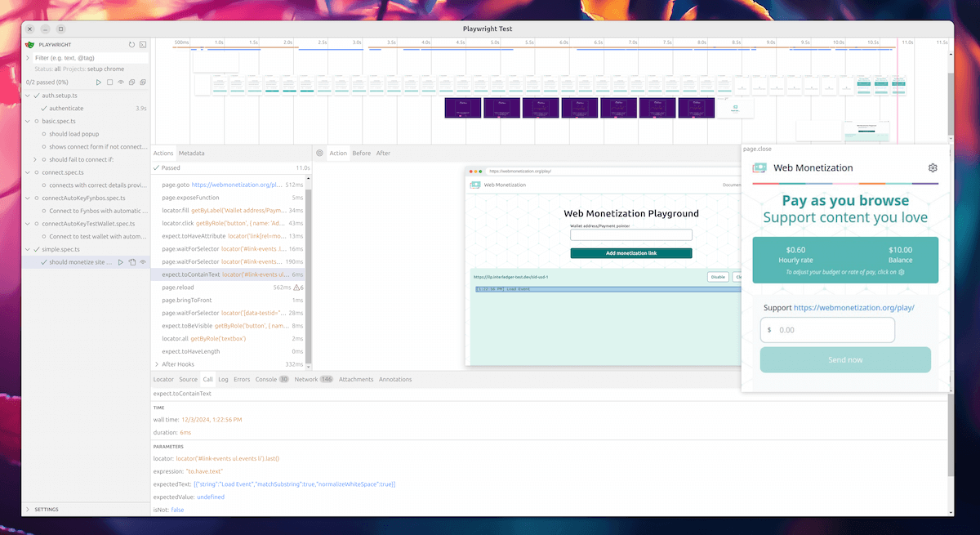980x535 pixels.
Task: Reload tests using the refresh icon
Action: 131,45
